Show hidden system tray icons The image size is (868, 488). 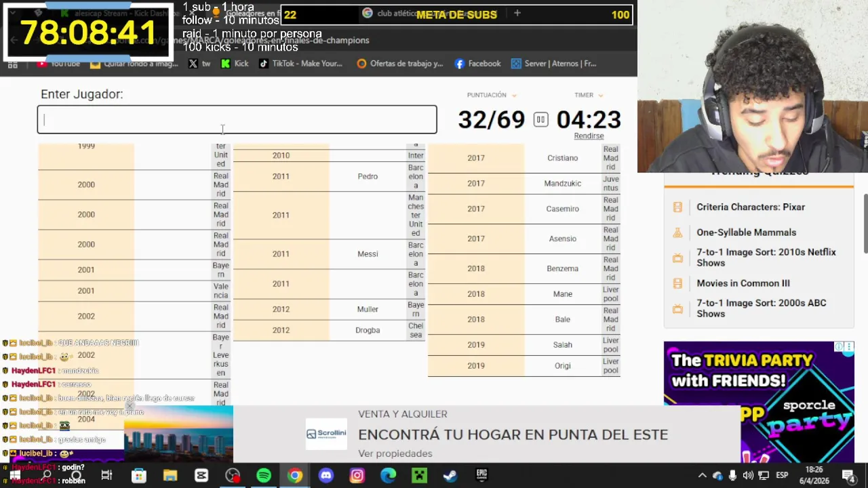703,475
